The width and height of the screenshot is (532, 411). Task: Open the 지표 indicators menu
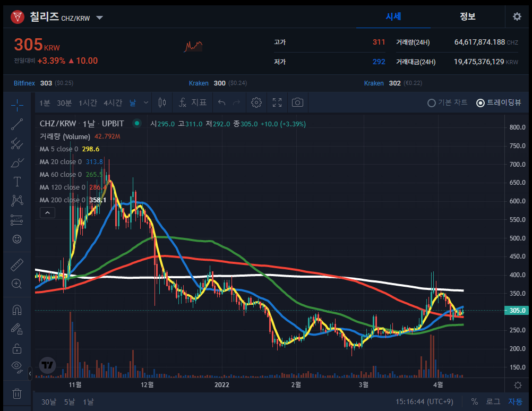pyautogui.click(x=193, y=102)
